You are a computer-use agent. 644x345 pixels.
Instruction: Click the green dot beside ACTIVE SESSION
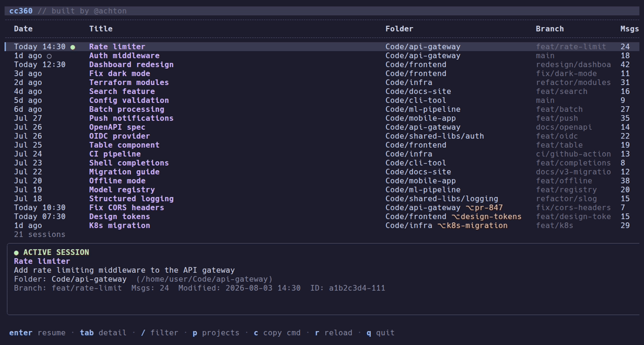(16, 253)
